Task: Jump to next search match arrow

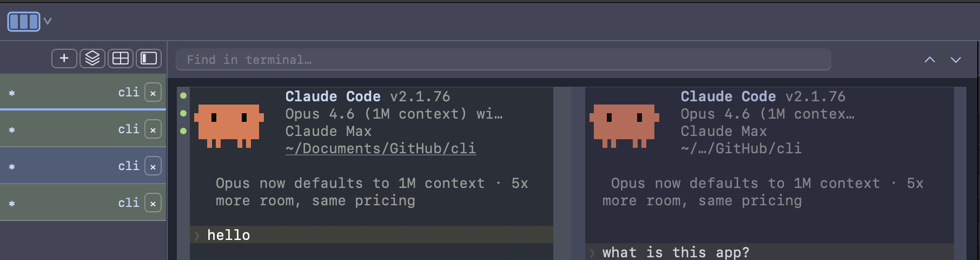Action: coord(956,60)
